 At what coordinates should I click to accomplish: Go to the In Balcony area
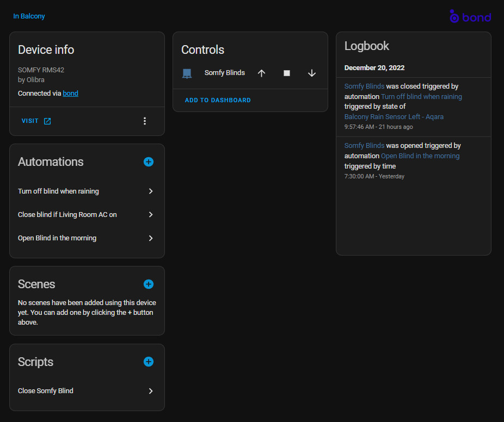tap(29, 16)
